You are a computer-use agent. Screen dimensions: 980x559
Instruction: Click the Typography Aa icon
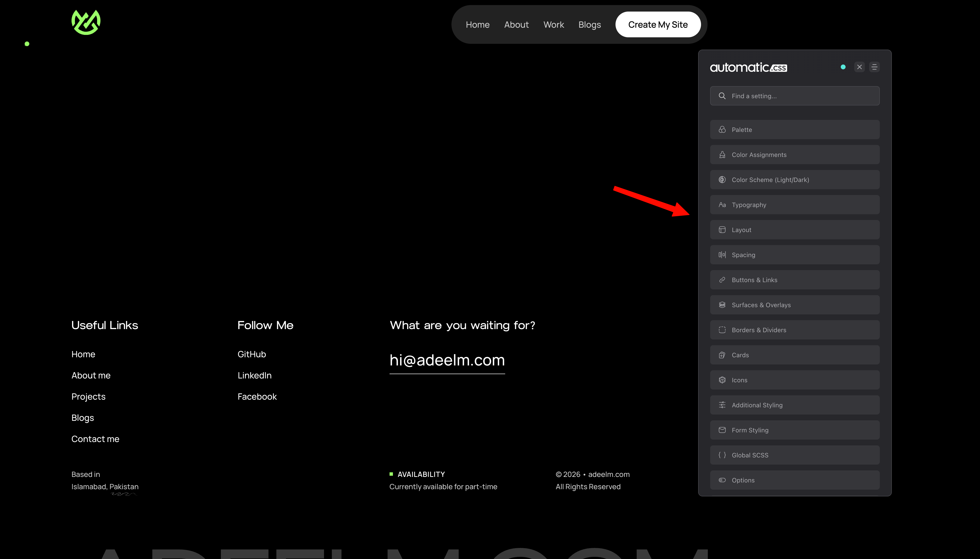[x=722, y=205]
